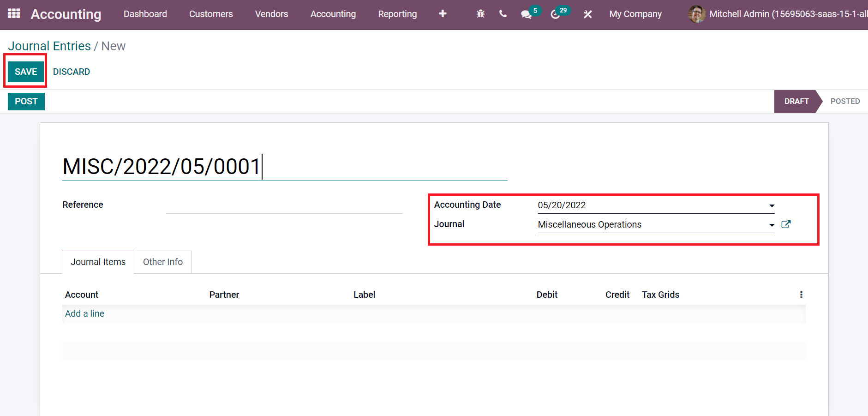This screenshot has width=868, height=416.
Task: Open the Vendors menu
Action: (x=271, y=14)
